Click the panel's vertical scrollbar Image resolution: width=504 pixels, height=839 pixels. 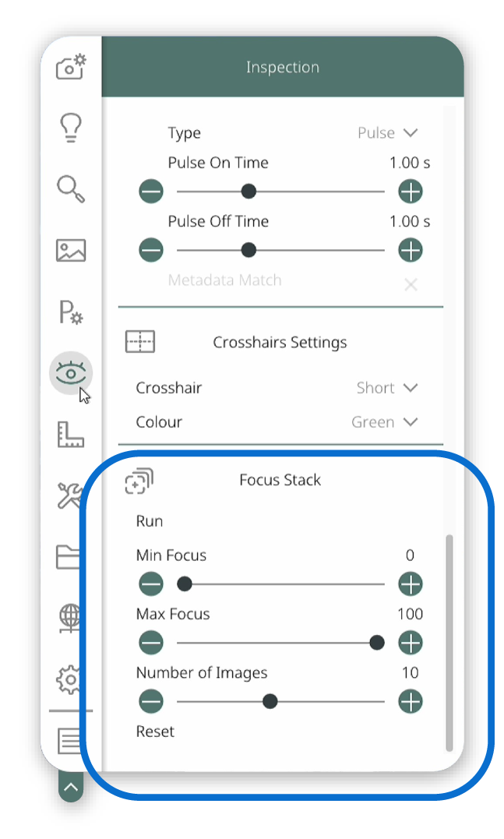449,643
